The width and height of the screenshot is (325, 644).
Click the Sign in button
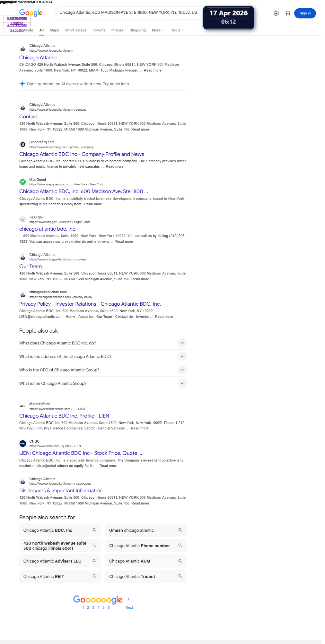(x=305, y=13)
